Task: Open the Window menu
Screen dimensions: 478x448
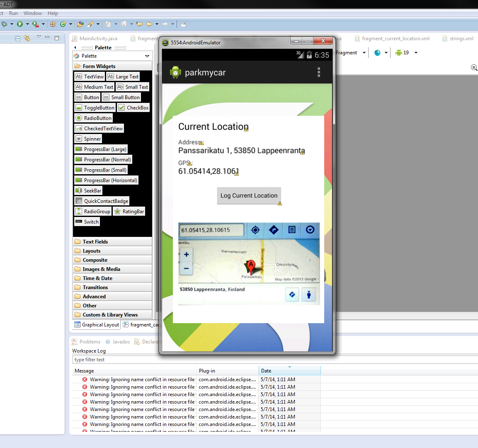Action: tap(33, 13)
